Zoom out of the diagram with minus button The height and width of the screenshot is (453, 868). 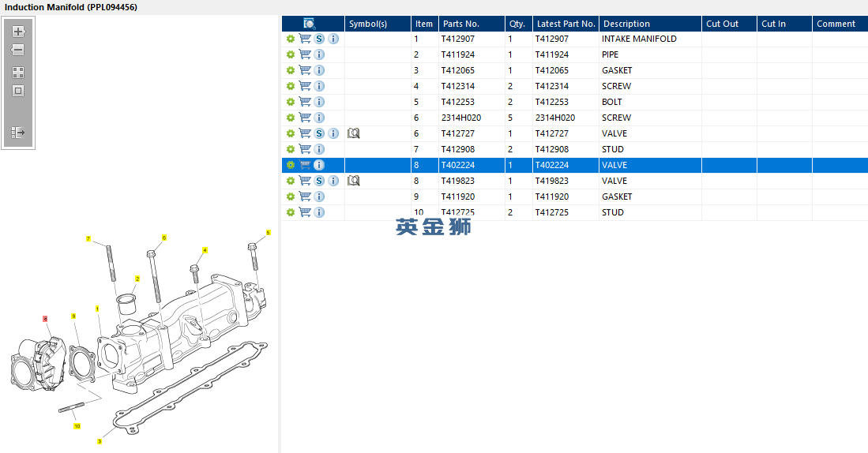[18, 50]
